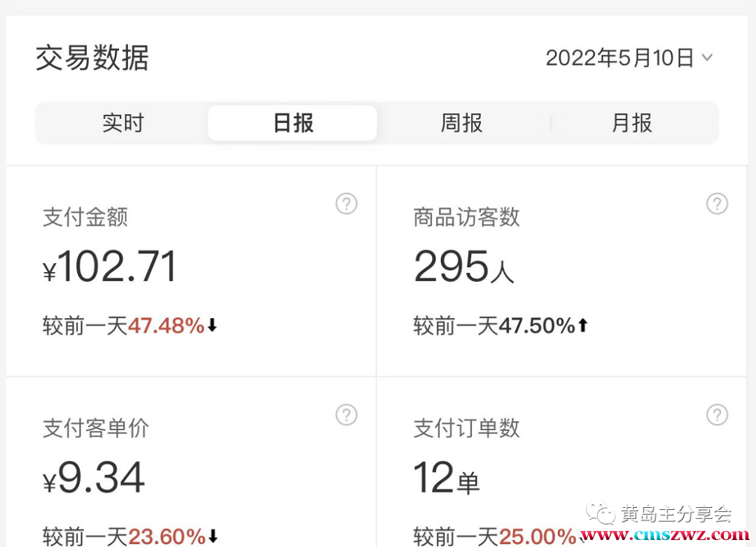Image resolution: width=756 pixels, height=547 pixels.
Task: Select the 12单 paid orders figure
Action: [447, 478]
